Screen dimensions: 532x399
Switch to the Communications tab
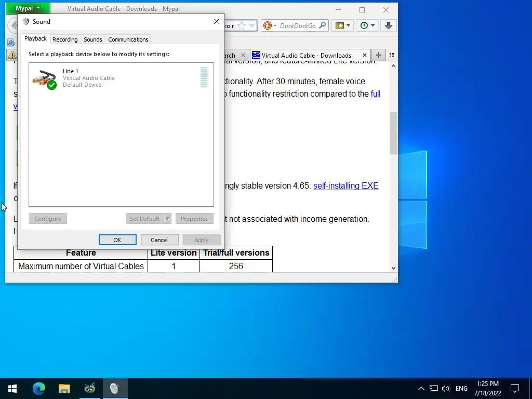coord(128,39)
